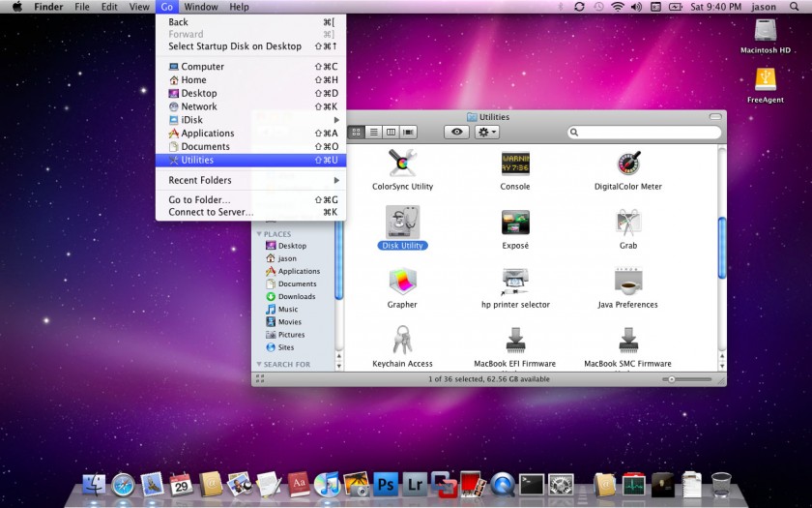
Task: Launch Lightroom from the Dock
Action: coord(415,485)
